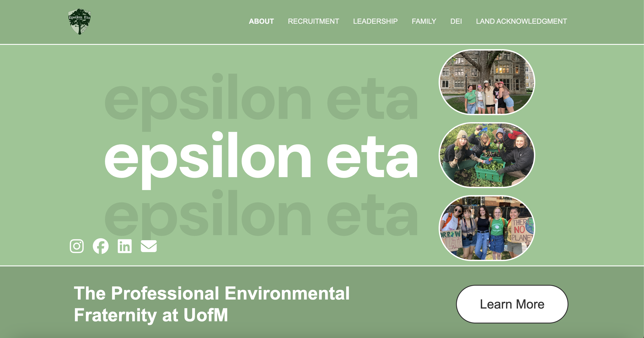Select the FAMILY menu link
The width and height of the screenshot is (644, 338).
[x=424, y=21]
